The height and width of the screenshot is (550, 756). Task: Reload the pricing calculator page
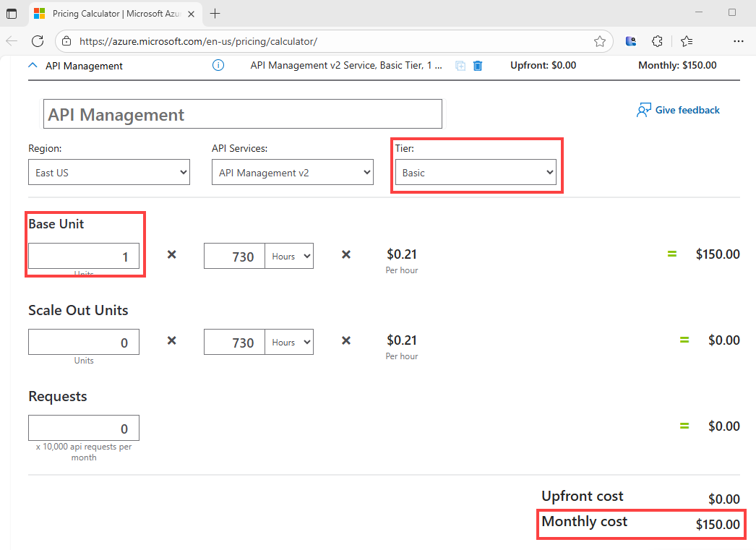(38, 41)
